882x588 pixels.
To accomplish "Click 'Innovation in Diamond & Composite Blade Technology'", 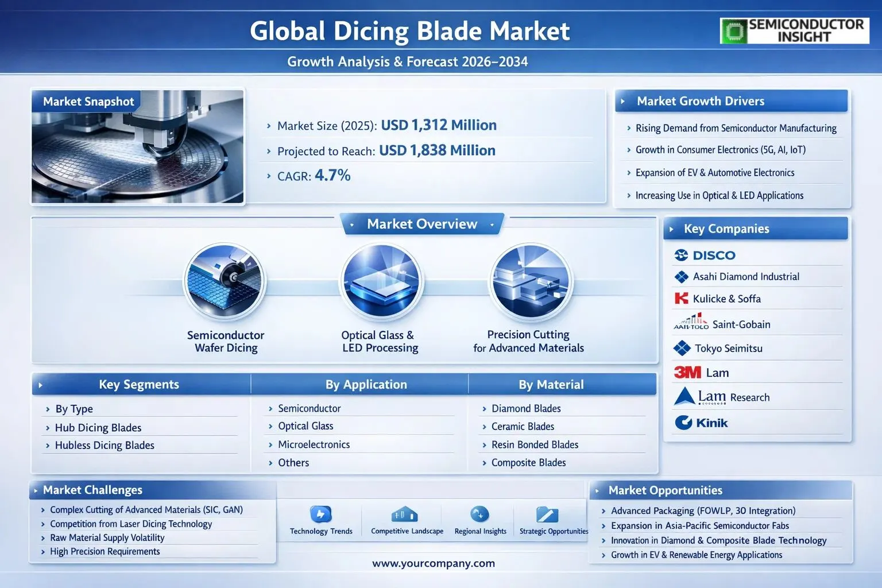I will [x=718, y=540].
